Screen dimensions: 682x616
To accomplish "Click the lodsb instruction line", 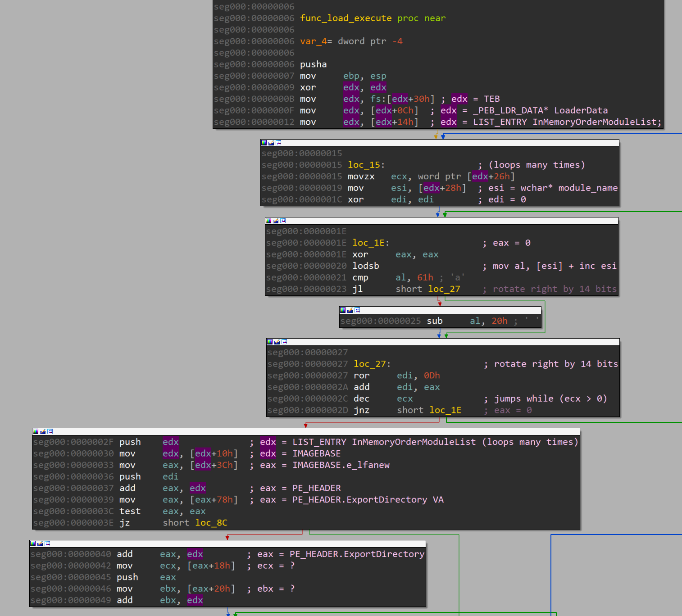I will click(366, 266).
